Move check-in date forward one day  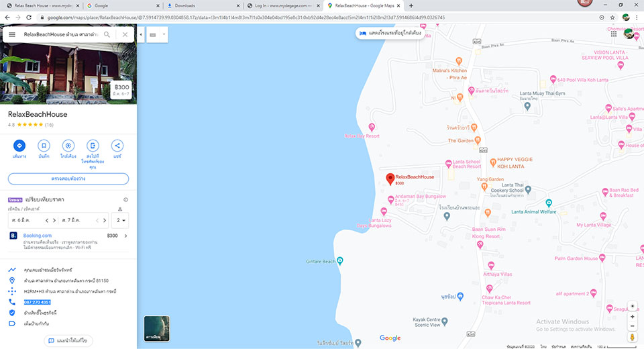coord(54,220)
